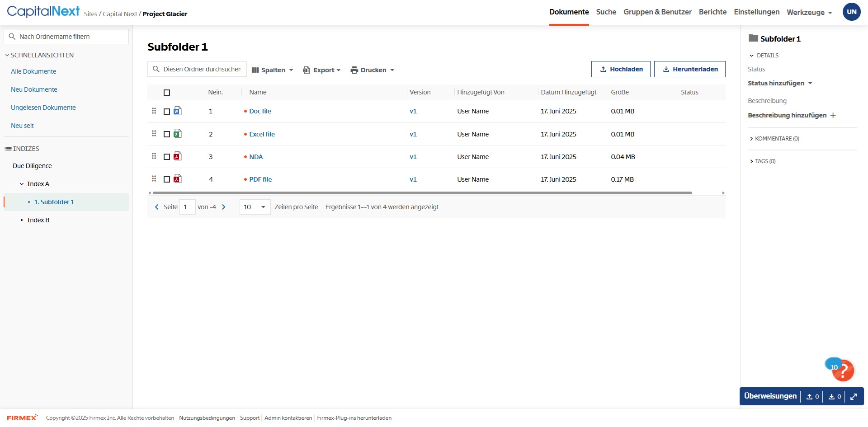Grab the drag handle of PDF file row
Viewport: 868px width, 427px height.
point(154,178)
